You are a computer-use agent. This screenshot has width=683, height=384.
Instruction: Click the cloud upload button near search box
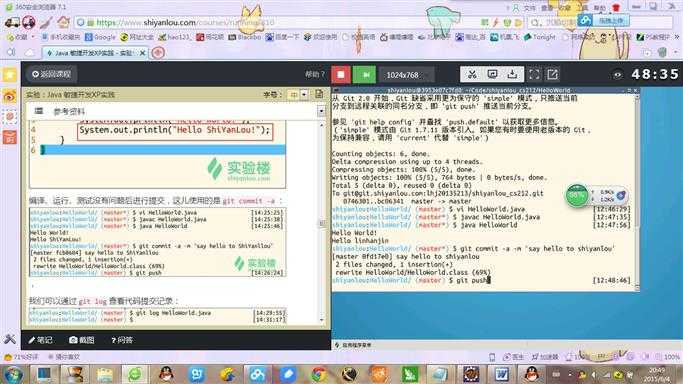point(604,20)
